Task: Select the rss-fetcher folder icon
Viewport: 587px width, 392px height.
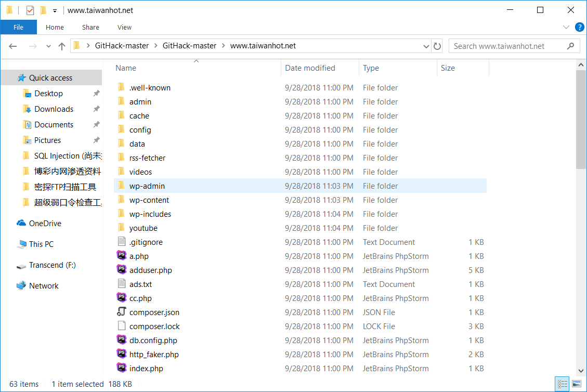Action: coord(121,158)
